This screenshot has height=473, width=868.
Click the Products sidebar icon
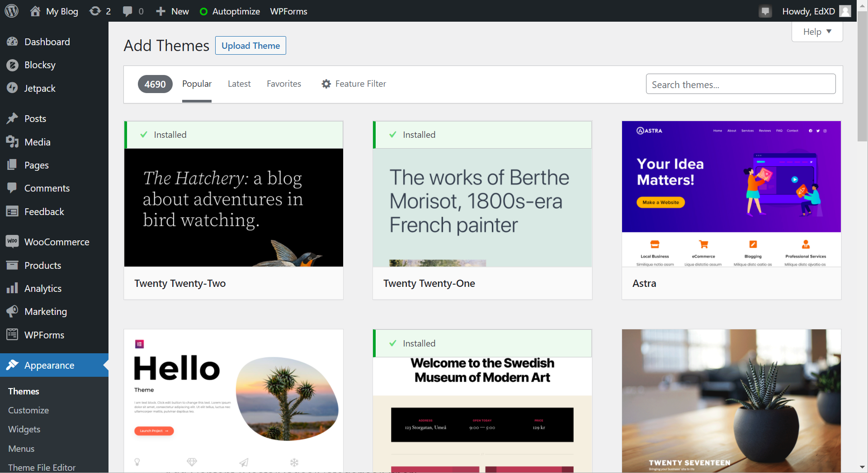tap(12, 265)
